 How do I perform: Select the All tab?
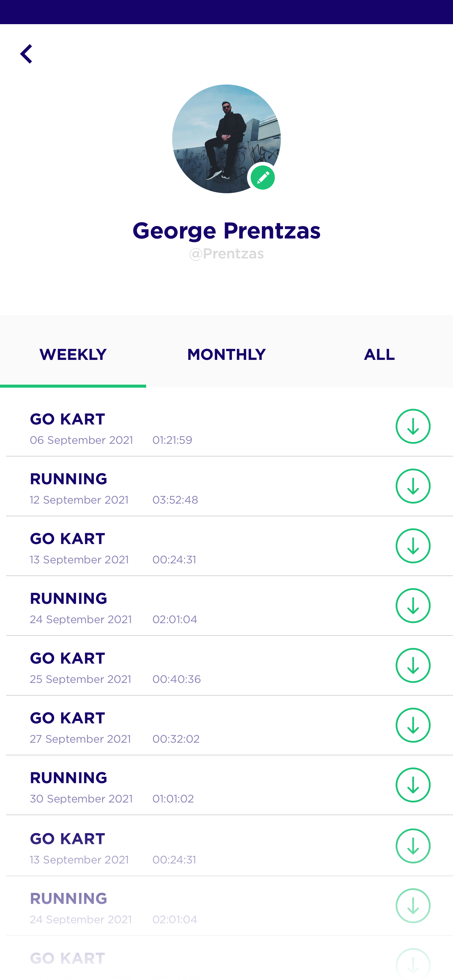379,354
